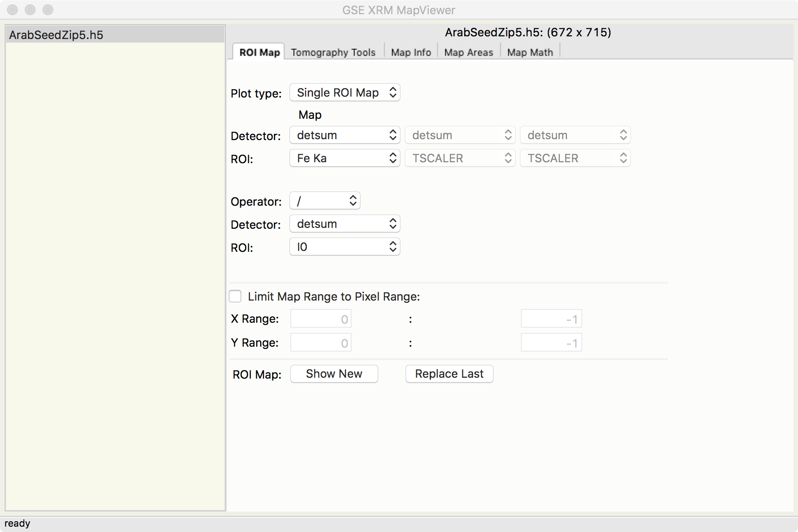The height and width of the screenshot is (532, 798).
Task: Click the Replace Last button
Action: pyautogui.click(x=449, y=374)
